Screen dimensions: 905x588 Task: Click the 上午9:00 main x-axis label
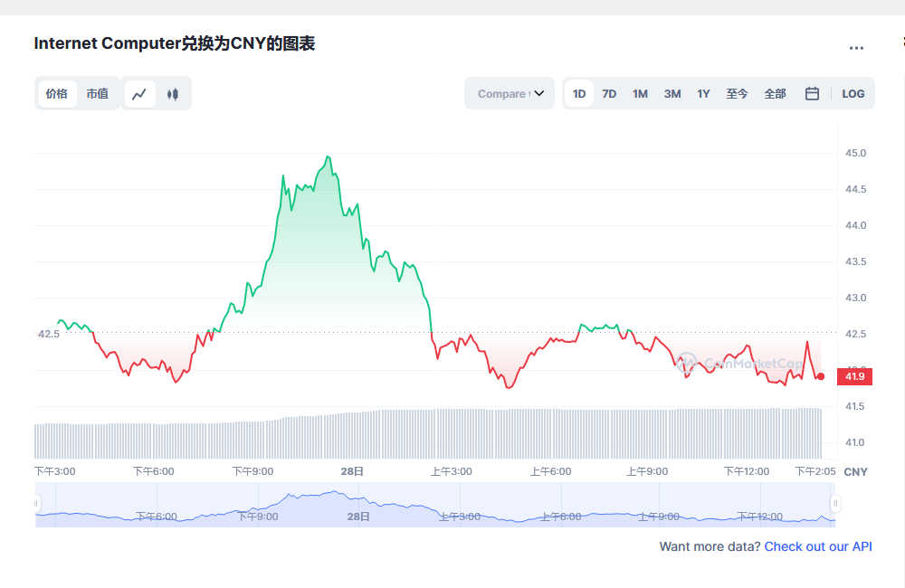648,471
